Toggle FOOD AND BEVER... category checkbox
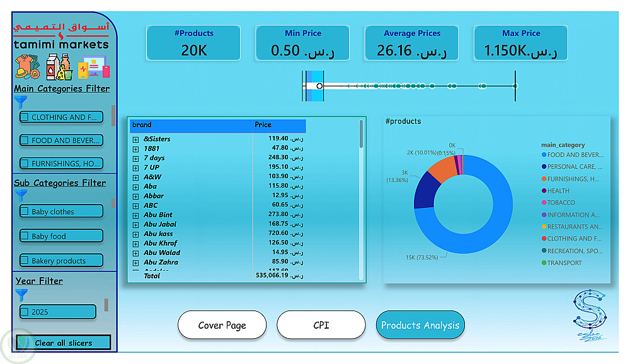Image resolution: width=630 pixels, height=364 pixels. [25, 140]
